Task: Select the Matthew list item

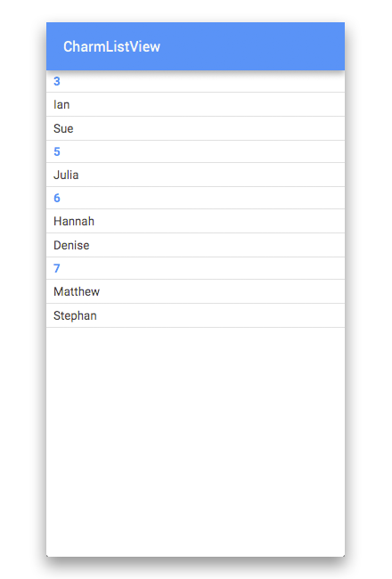Action: click(x=195, y=291)
